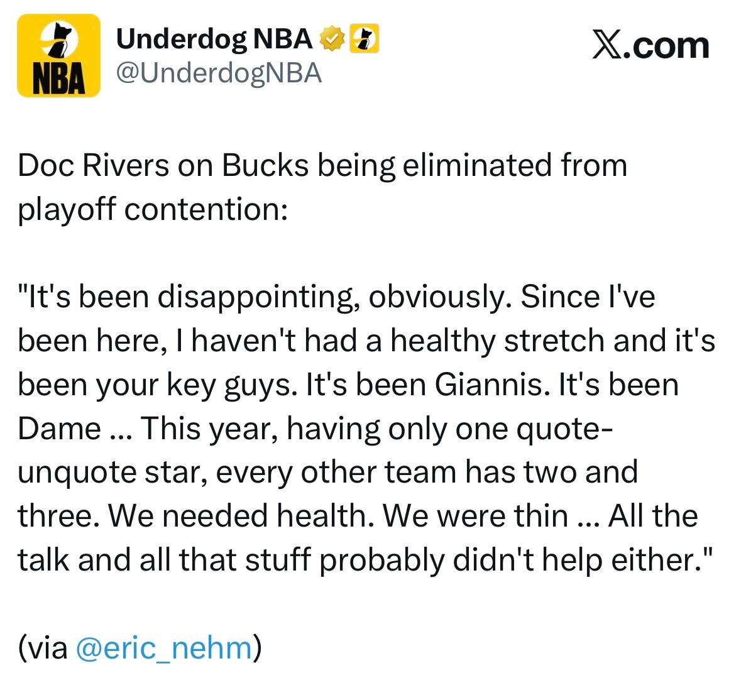
Task: Click the Underdog affiliate badge beside the name
Action: [365, 38]
